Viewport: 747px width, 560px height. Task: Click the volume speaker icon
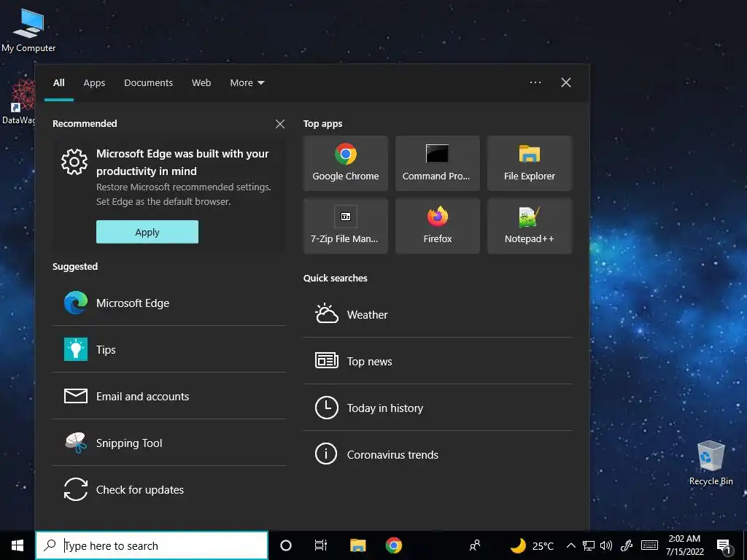pos(606,545)
